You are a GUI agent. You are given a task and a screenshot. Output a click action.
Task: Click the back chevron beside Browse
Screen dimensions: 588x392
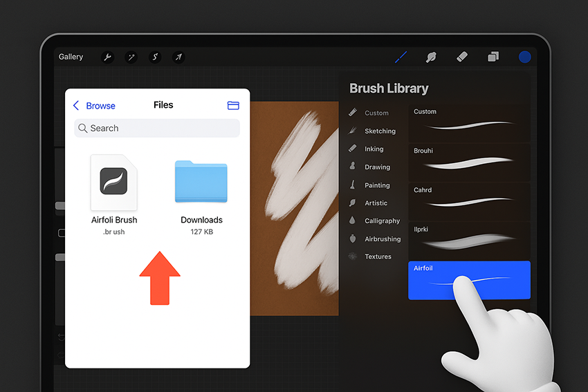coord(76,106)
